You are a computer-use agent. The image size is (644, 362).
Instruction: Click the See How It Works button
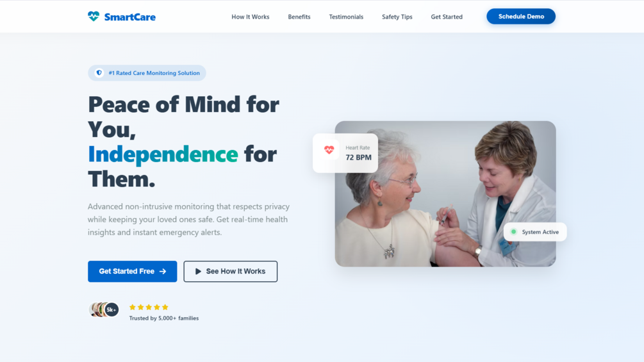click(x=231, y=271)
